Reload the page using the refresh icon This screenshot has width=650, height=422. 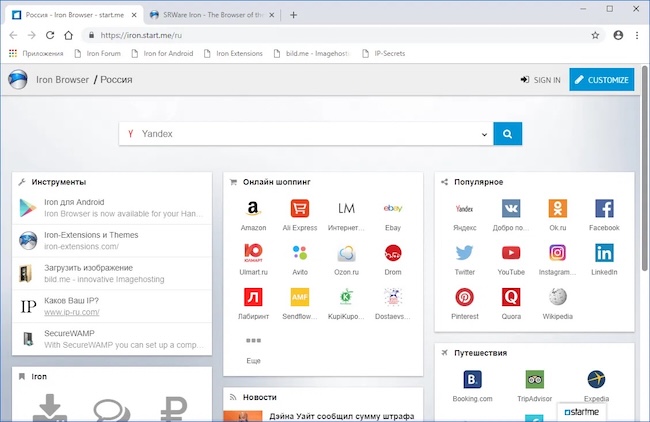50,35
